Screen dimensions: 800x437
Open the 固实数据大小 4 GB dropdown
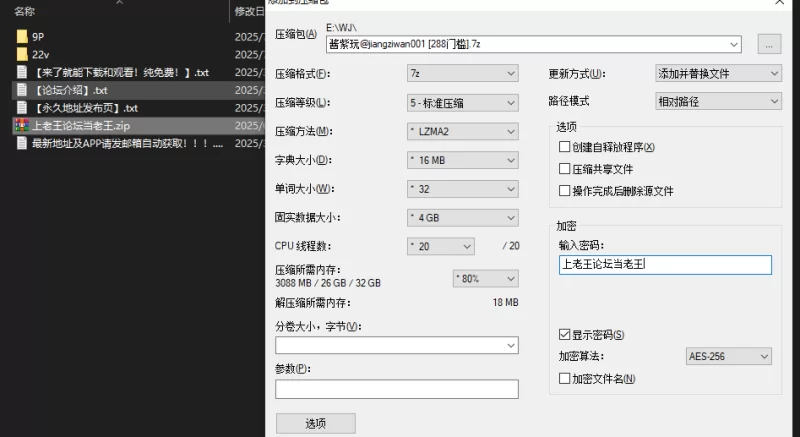(463, 218)
